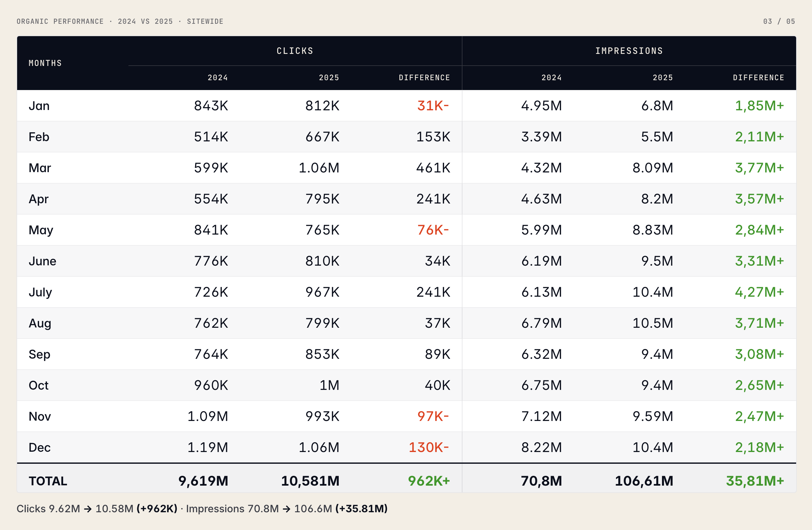Click Aug clicks difference 37K
The image size is (812, 530).
coord(437,323)
